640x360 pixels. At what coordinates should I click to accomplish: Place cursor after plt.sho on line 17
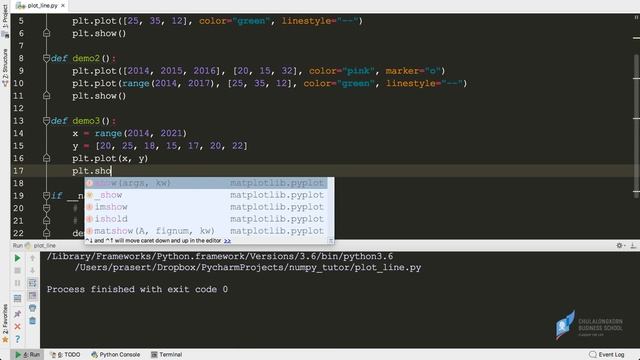pos(111,171)
